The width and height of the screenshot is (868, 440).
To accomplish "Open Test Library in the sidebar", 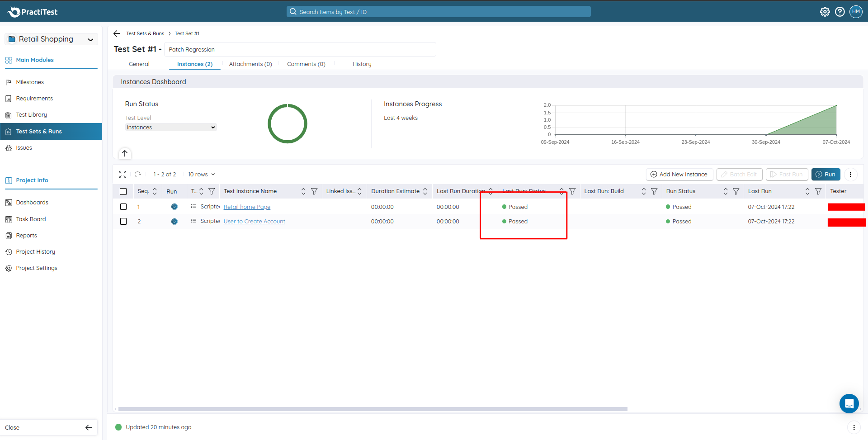I will tap(31, 115).
